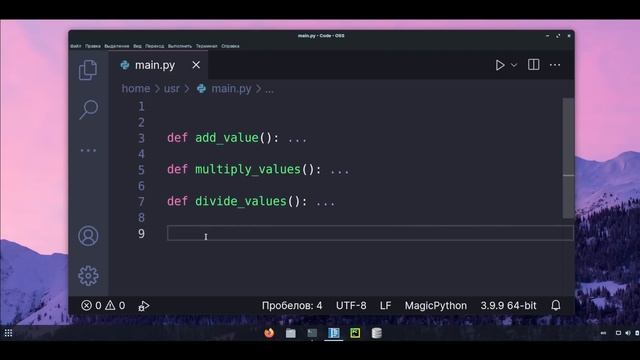
Task: Open the Выделение menu
Action: [116, 46]
